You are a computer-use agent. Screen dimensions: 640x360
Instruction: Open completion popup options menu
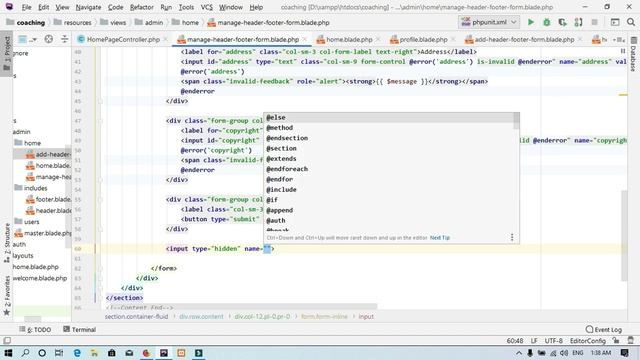(512, 238)
